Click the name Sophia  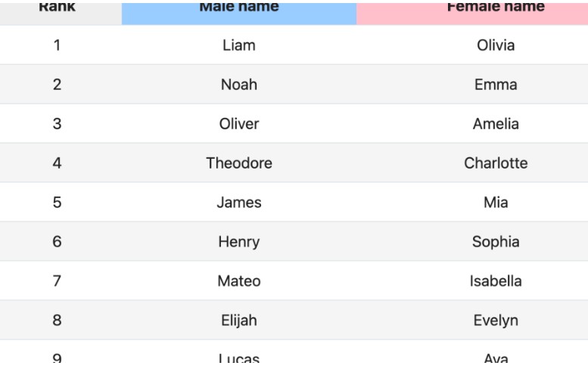coord(496,242)
